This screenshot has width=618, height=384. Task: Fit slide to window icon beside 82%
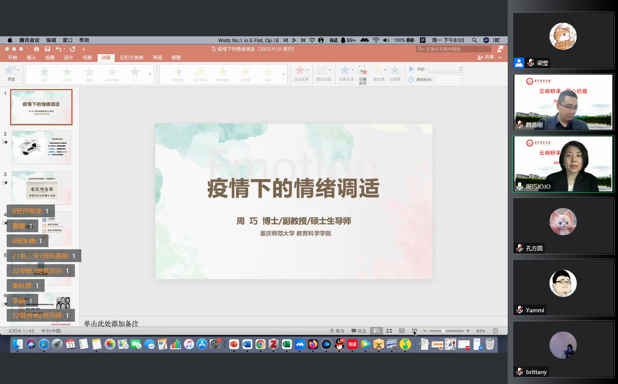coord(495,331)
